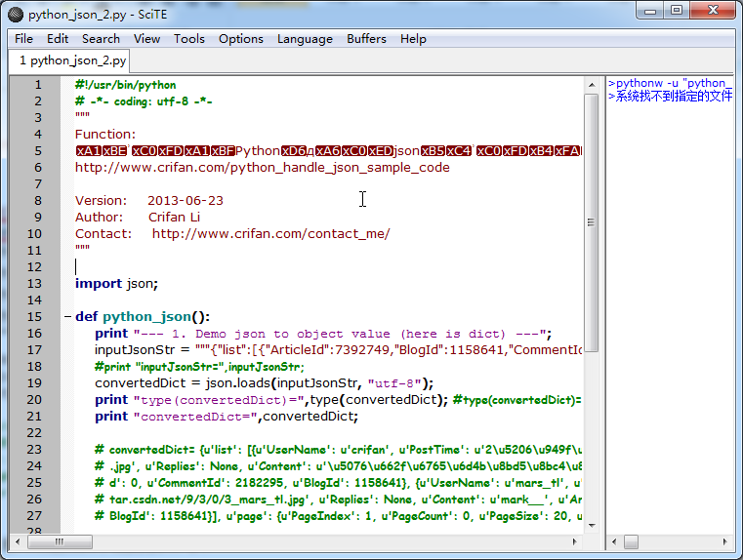Click the 'print "convertedDict="' line
The height and width of the screenshot is (560, 743).
coord(227,417)
